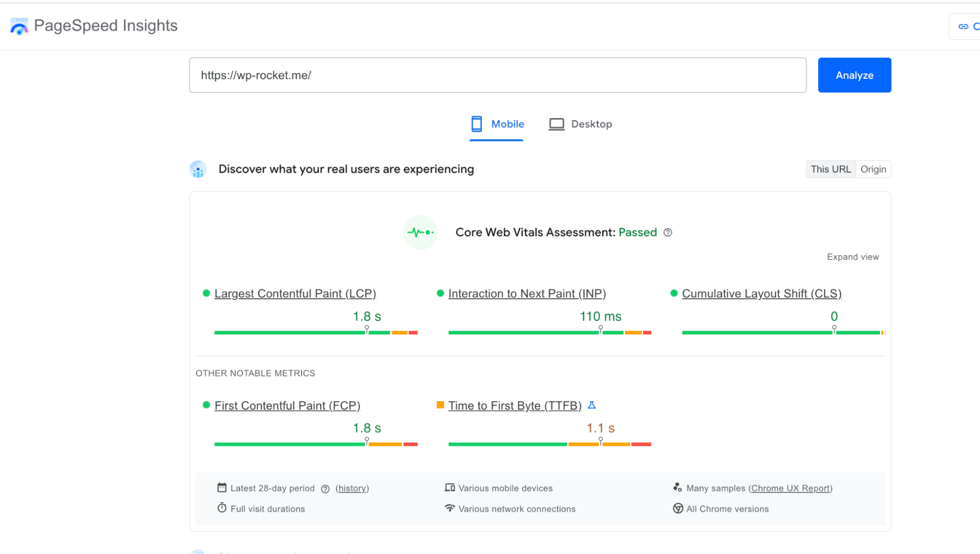This screenshot has height=554, width=980.
Task: Click the CLS value 0
Action: coord(834,316)
